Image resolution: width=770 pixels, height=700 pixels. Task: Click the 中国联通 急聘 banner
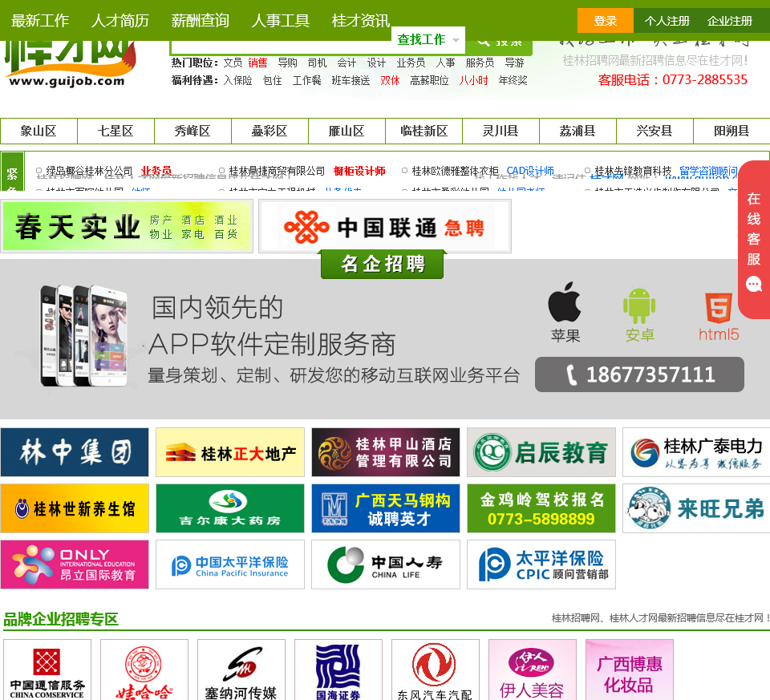[385, 226]
